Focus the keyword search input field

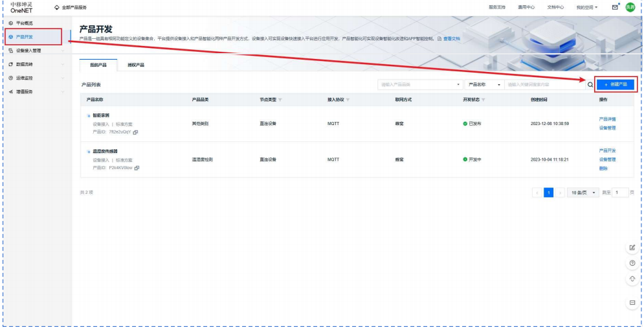[545, 85]
